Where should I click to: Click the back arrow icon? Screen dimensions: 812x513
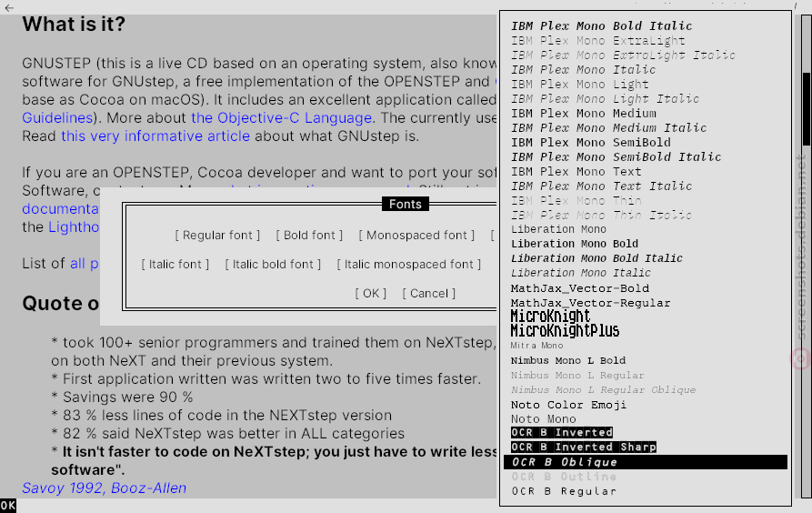click(x=9, y=7)
